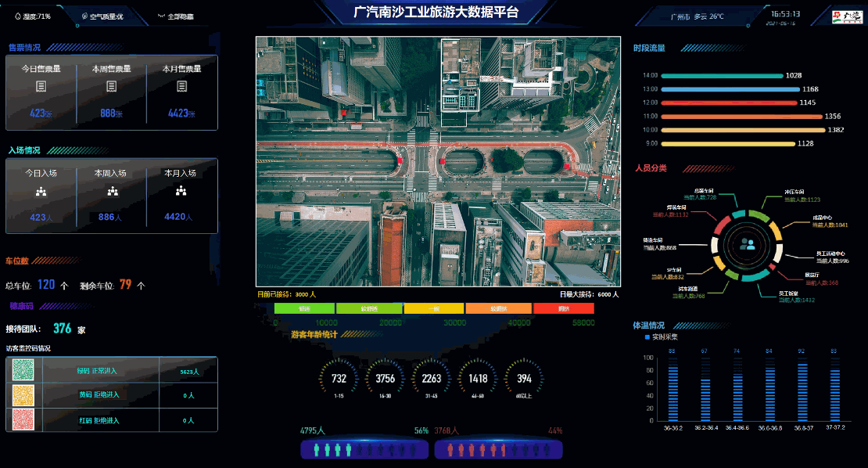The width and height of the screenshot is (868, 468).
Task: Click the people icon inside the donut chart
Action: pos(748,244)
